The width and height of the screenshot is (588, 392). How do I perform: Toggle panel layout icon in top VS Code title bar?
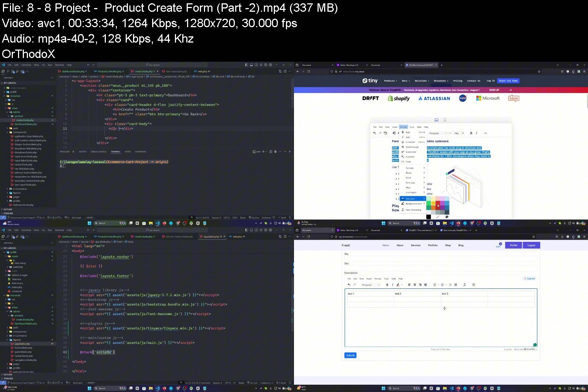coord(251,65)
